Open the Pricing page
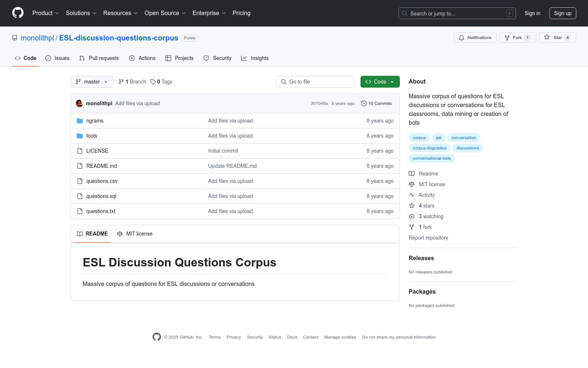 (x=241, y=13)
